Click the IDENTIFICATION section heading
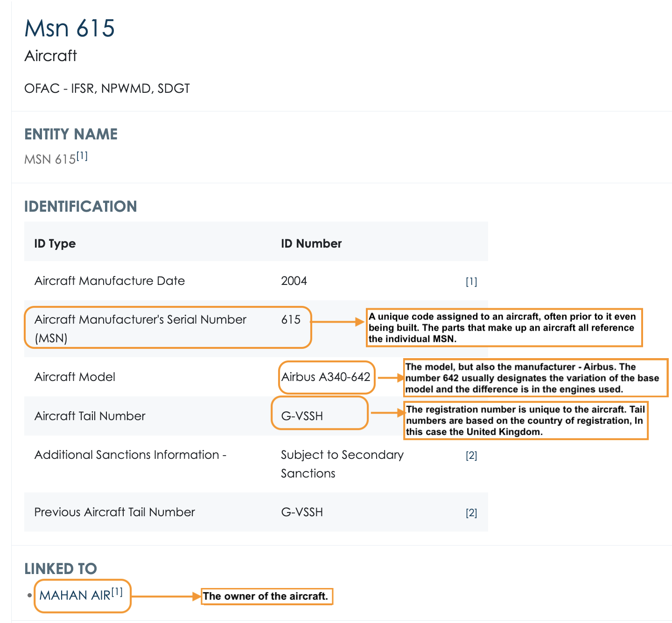The height and width of the screenshot is (623, 672). pyautogui.click(x=81, y=206)
